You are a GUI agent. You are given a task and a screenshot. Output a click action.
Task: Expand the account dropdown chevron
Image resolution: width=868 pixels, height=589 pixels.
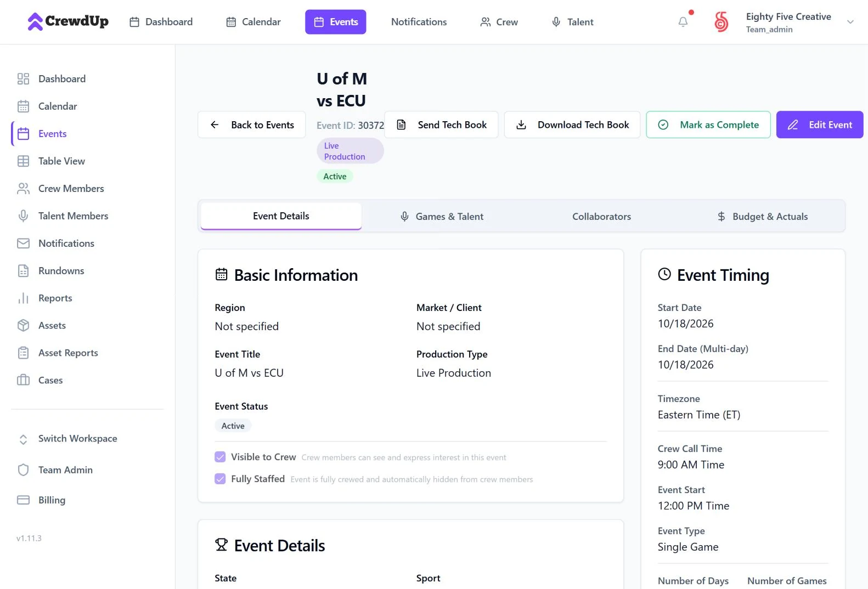[850, 22]
